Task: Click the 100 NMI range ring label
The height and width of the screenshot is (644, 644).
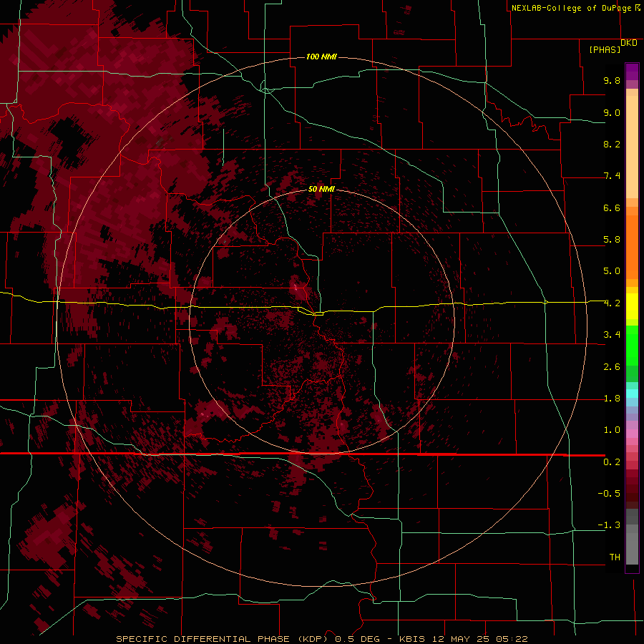Action: pyautogui.click(x=321, y=57)
